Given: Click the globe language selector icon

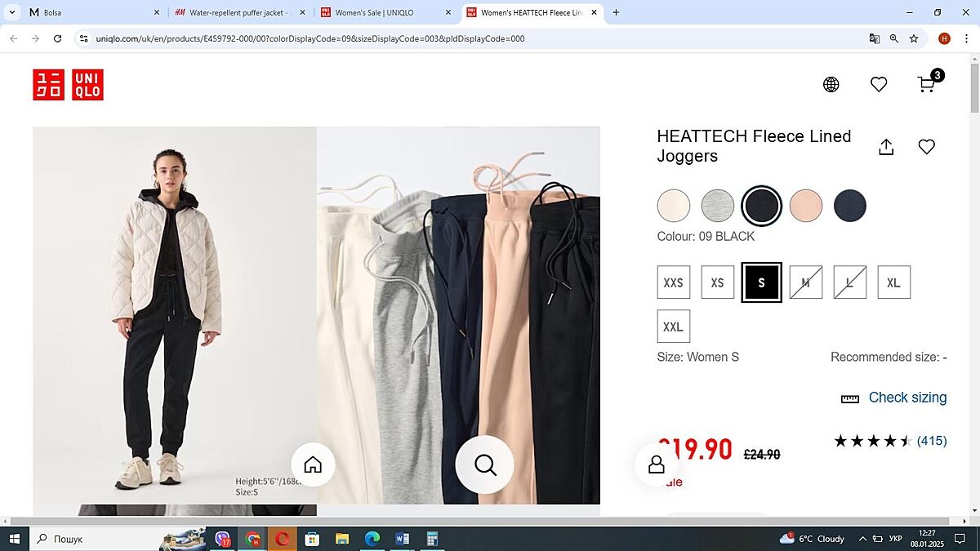Looking at the screenshot, I should pos(831,84).
